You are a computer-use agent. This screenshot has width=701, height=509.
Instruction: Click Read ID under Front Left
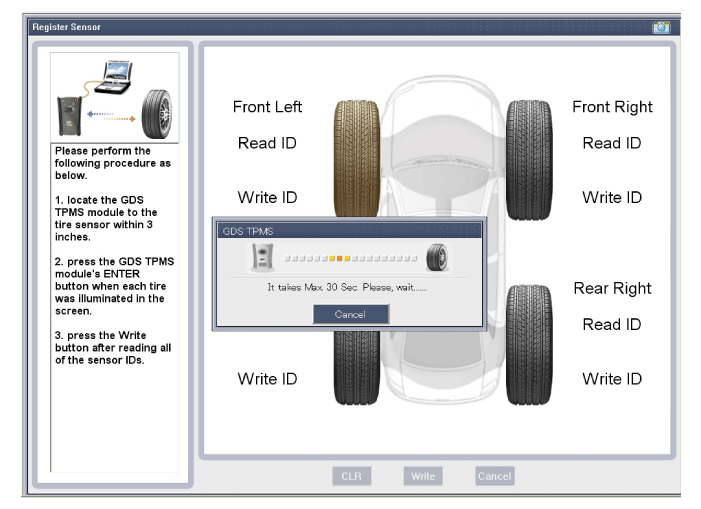coord(267,143)
